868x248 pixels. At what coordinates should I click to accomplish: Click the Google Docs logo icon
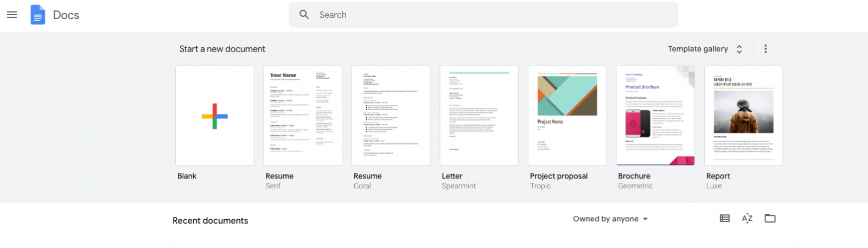[37, 15]
